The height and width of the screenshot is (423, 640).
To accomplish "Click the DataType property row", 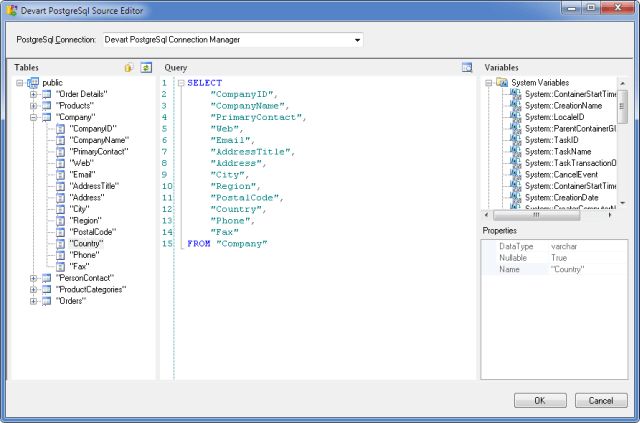I will click(x=554, y=246).
